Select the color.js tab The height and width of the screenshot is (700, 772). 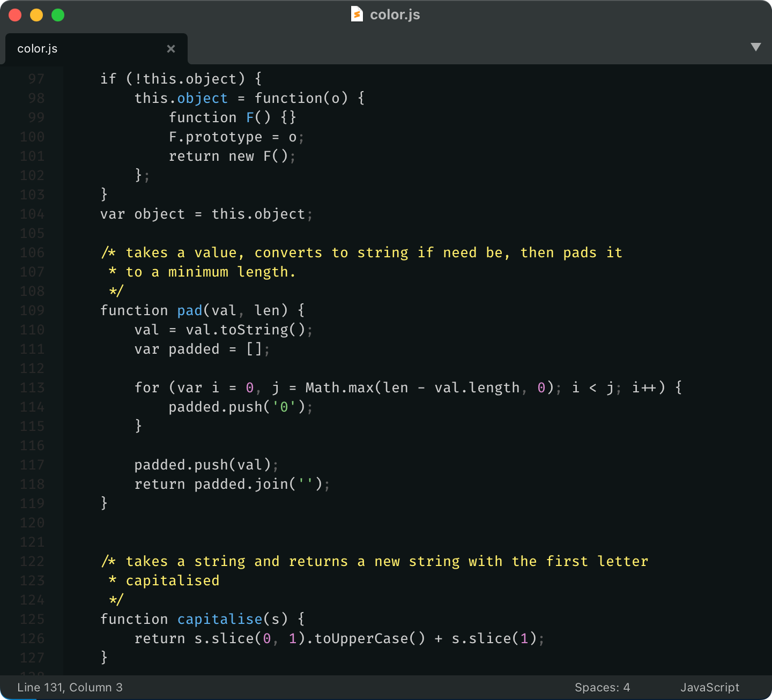[x=38, y=49]
